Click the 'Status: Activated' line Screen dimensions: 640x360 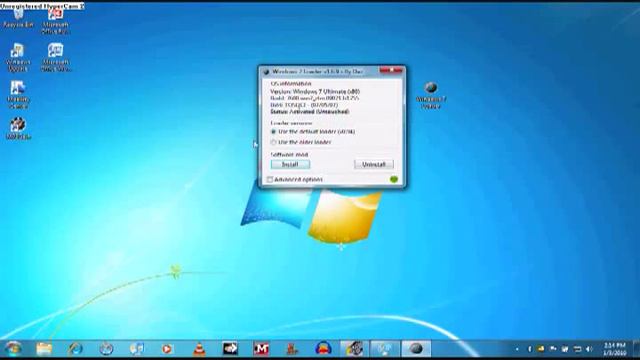pos(310,111)
